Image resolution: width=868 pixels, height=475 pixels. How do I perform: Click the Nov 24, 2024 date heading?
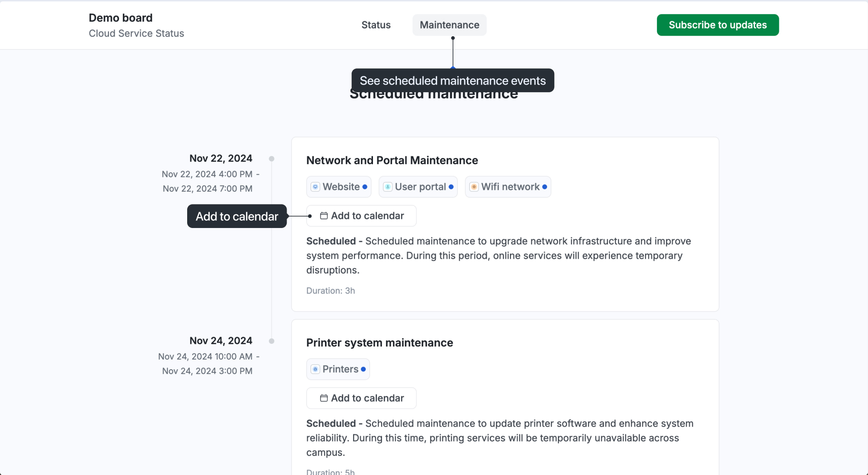point(221,341)
